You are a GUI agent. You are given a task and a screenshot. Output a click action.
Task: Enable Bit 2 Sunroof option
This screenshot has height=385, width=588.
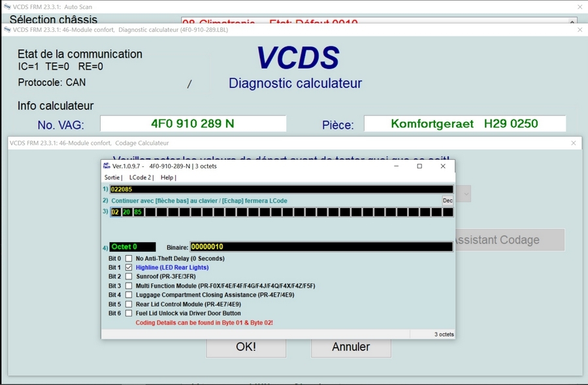pyautogui.click(x=129, y=277)
